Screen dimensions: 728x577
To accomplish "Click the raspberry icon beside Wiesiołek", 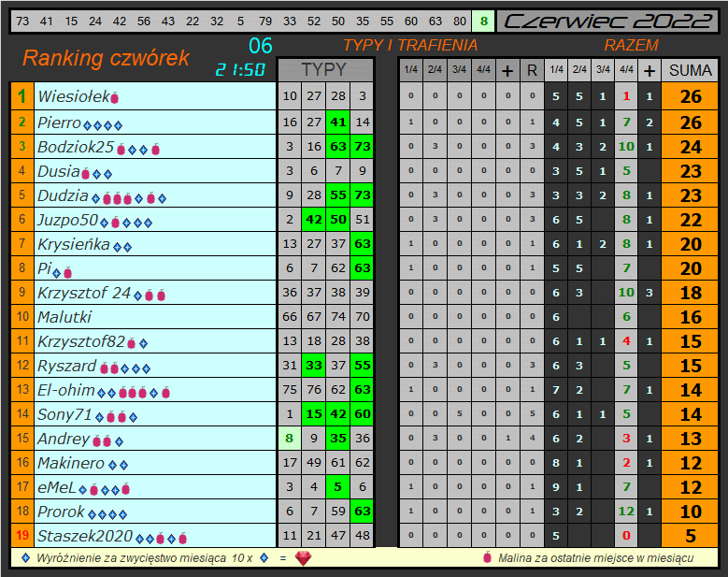I will (x=115, y=97).
